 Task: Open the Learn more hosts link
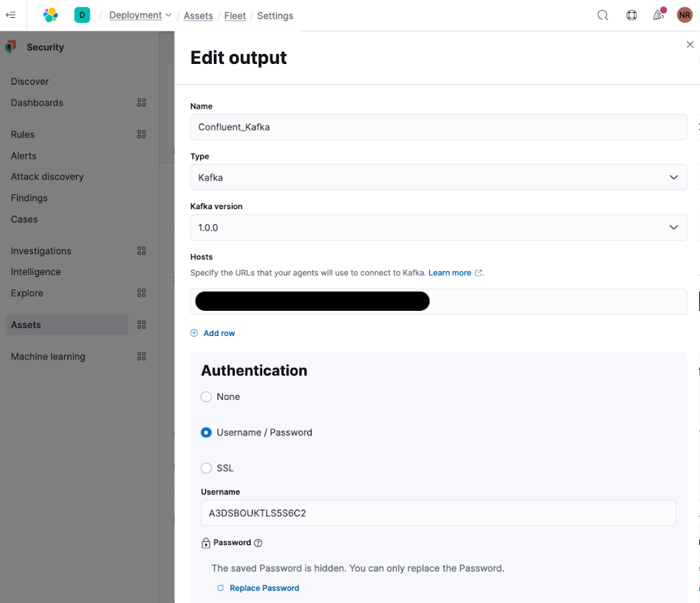click(x=449, y=273)
